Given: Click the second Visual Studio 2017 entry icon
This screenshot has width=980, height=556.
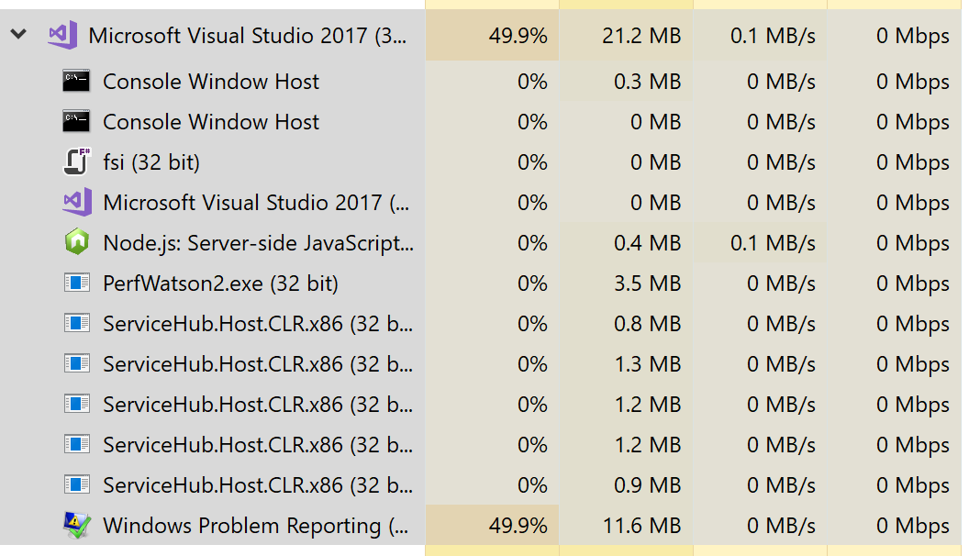Looking at the screenshot, I should tap(76, 202).
